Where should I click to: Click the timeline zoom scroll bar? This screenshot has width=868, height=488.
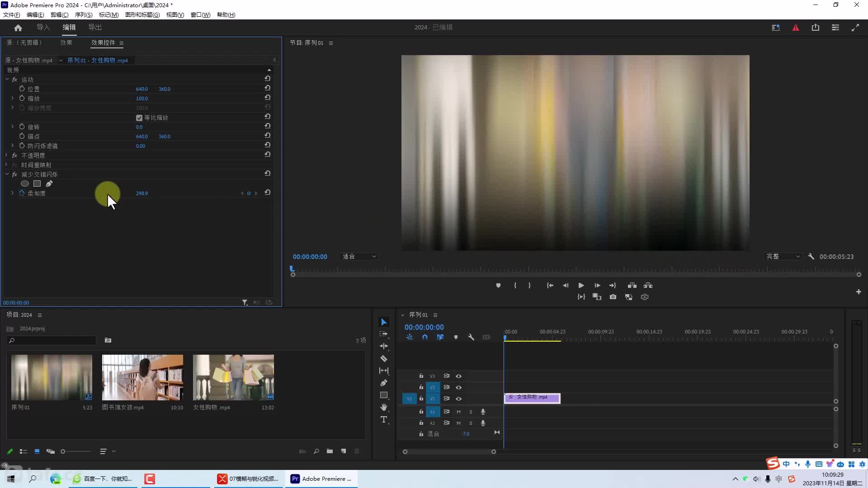pyautogui.click(x=449, y=451)
